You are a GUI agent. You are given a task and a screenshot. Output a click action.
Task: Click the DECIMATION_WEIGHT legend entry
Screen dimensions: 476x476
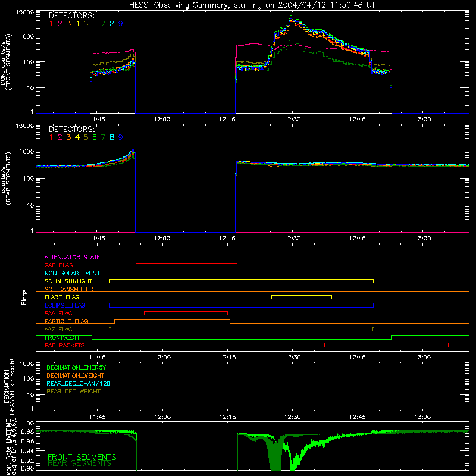(76, 375)
